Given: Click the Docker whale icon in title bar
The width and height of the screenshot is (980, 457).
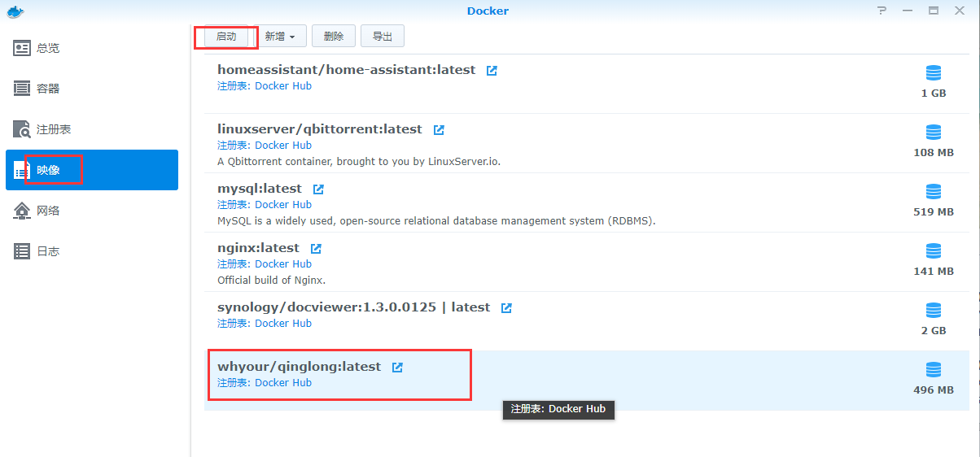Looking at the screenshot, I should click(x=15, y=11).
